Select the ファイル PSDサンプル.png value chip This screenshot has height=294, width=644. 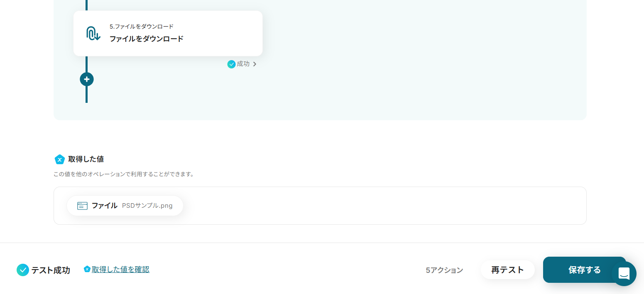(125, 206)
